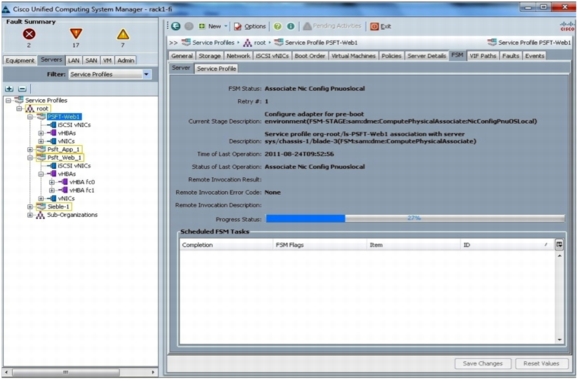Select vHBA fc0 in tree
The image size is (578, 381).
82,182
